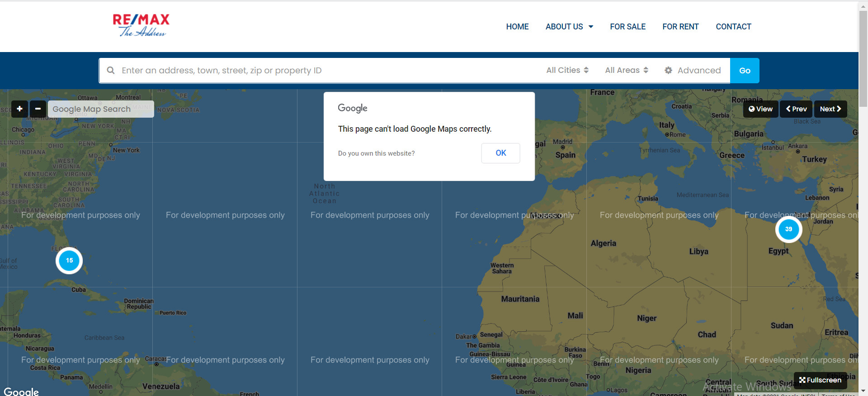Zoom out with the minus button
Viewport: 868px width, 396px height.
point(38,109)
